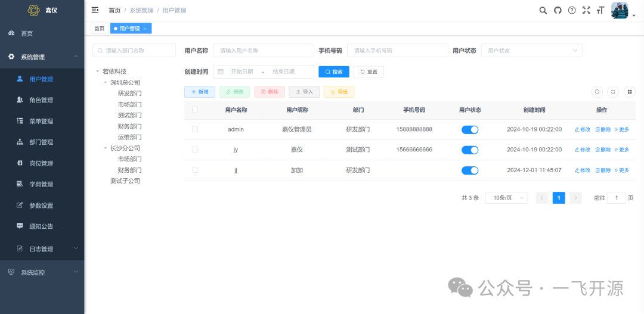This screenshot has width=644, height=314.
Task: Open the help question-mark icon
Action: point(572,11)
